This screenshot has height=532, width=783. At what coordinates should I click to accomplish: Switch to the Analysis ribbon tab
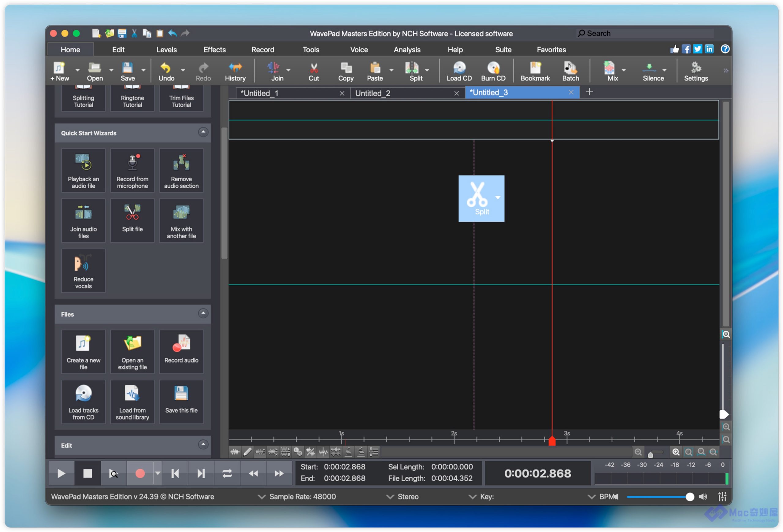[407, 50]
